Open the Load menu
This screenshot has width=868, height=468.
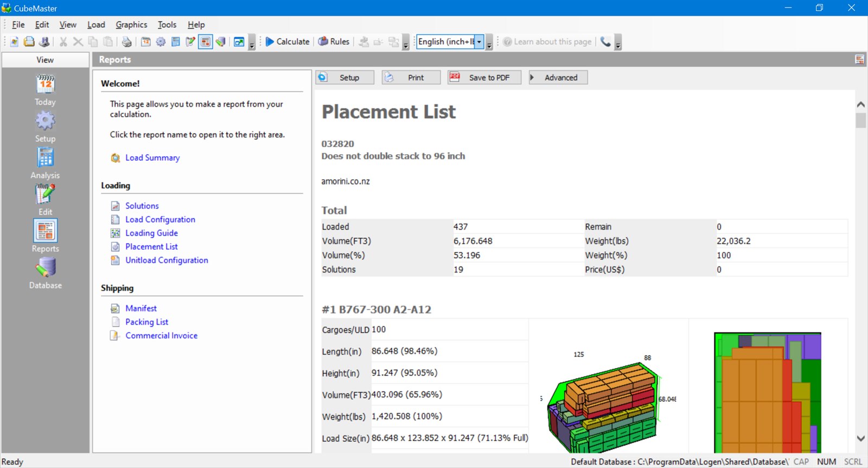(x=96, y=25)
